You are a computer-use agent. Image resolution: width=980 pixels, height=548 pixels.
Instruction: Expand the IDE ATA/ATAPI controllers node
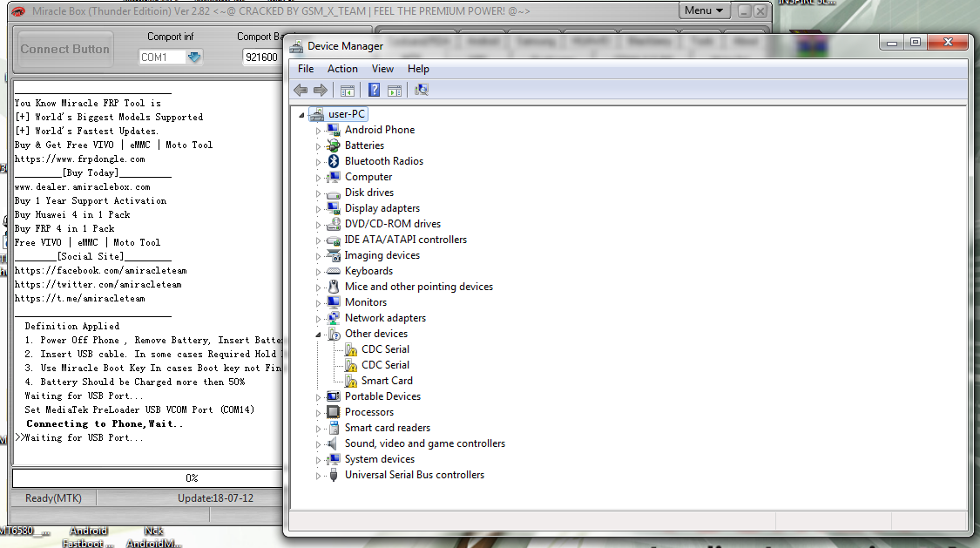coord(318,240)
